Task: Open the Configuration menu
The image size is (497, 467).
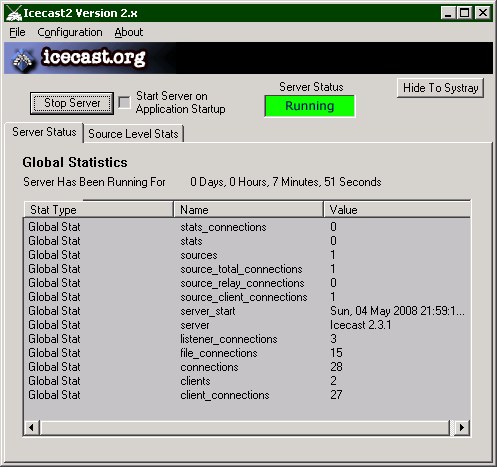Action: [70, 32]
